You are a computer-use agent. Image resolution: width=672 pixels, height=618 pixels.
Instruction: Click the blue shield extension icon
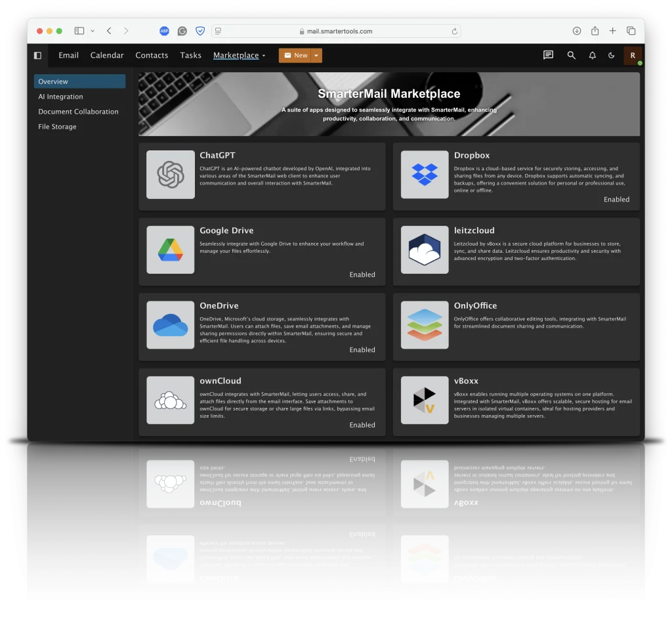[x=200, y=31]
